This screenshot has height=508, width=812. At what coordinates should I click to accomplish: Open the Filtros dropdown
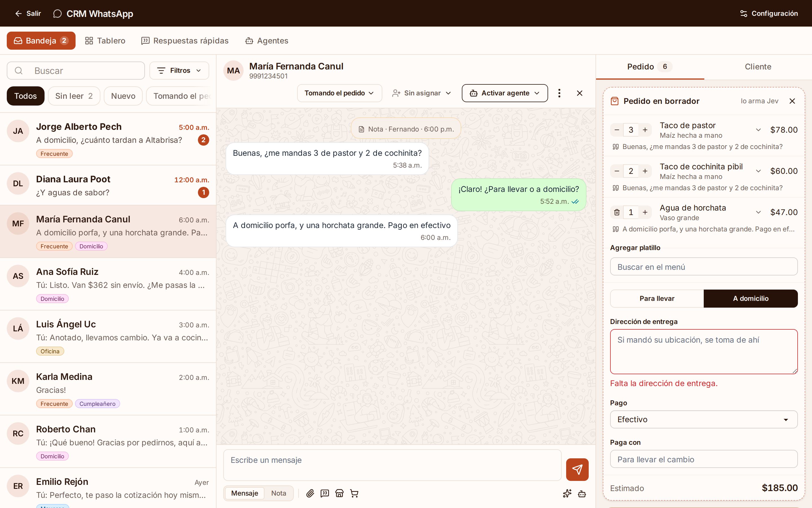[179, 71]
